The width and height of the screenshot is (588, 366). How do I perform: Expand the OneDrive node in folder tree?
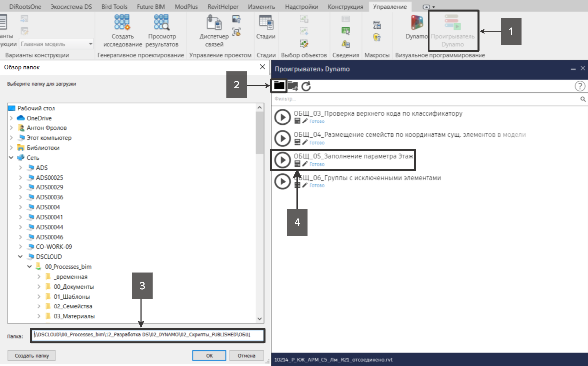[11, 118]
